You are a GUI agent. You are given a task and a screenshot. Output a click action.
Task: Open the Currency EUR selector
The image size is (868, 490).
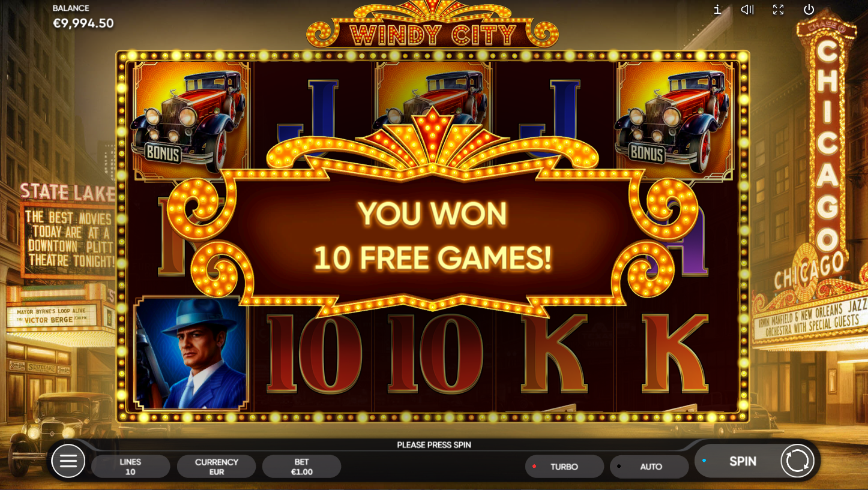coord(216,467)
